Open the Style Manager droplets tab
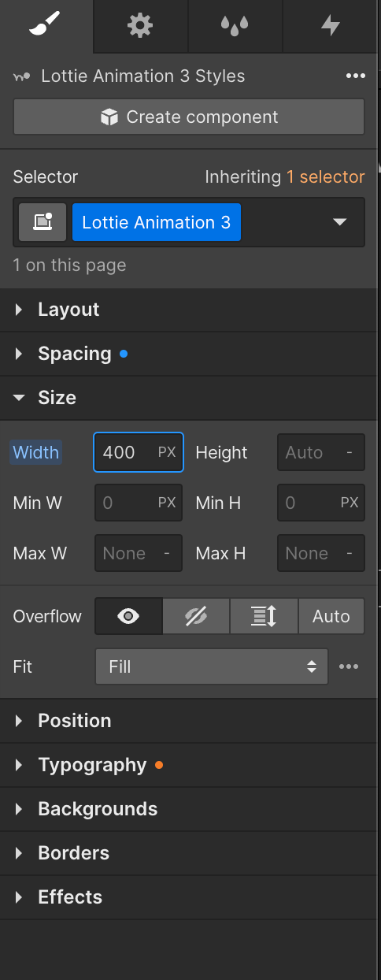 point(235,26)
